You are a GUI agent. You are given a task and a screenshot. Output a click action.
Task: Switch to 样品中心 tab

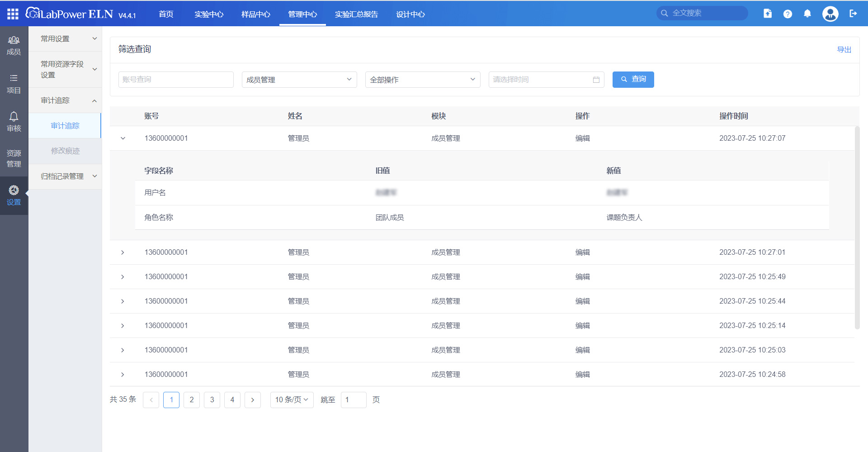tap(256, 14)
